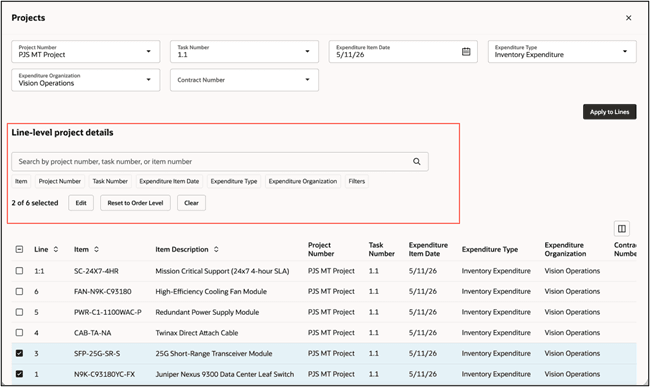Click the Clear button
The width and height of the screenshot is (650, 387).
pyautogui.click(x=192, y=203)
